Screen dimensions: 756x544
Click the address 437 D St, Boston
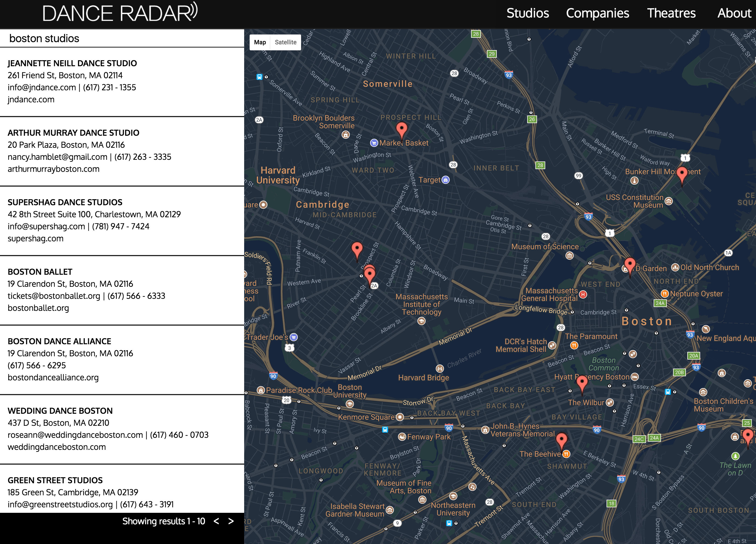coord(58,423)
